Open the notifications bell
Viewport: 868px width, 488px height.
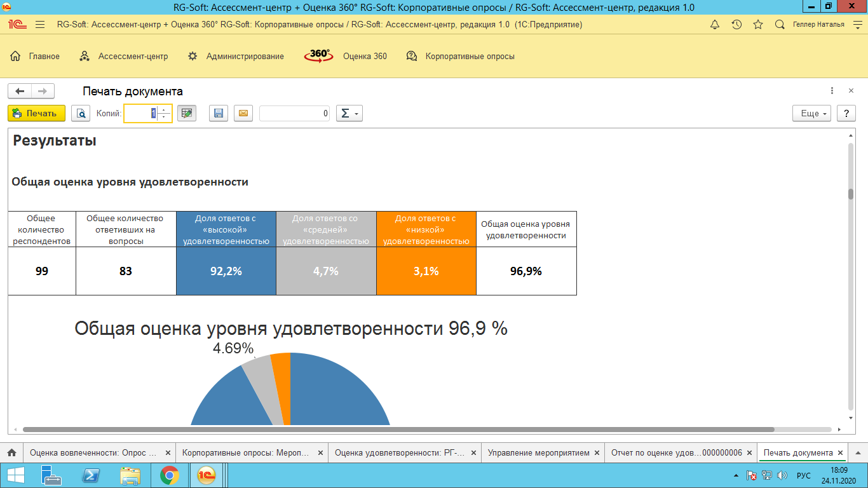pyautogui.click(x=715, y=25)
